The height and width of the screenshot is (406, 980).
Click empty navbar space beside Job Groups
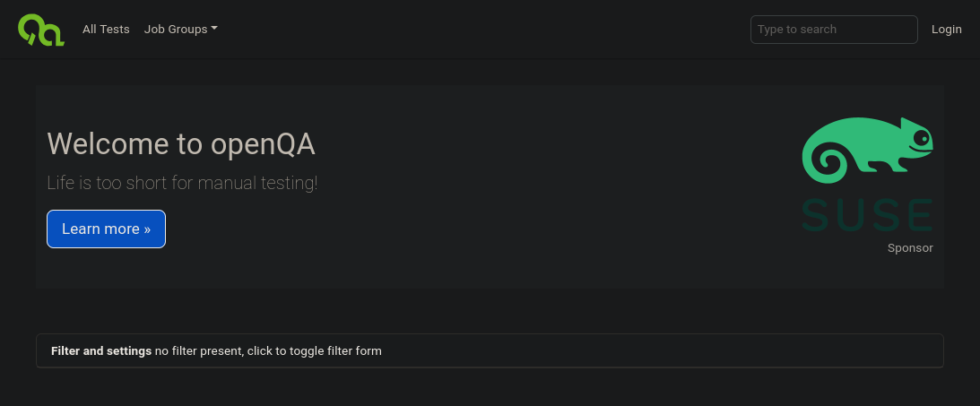[484, 30]
